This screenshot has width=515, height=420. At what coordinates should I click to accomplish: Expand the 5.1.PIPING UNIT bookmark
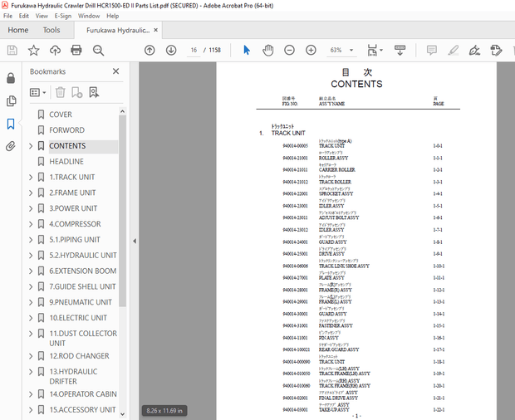[x=31, y=240]
